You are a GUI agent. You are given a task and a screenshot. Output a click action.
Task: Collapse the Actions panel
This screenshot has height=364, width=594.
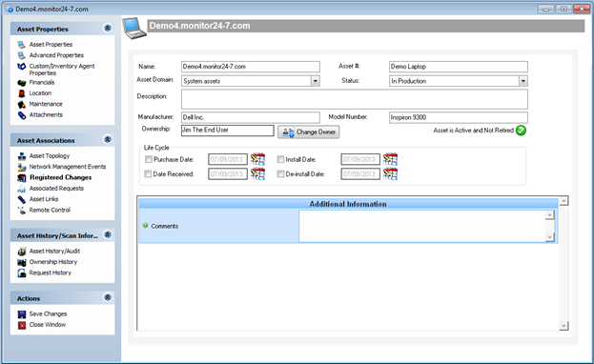[108, 297]
